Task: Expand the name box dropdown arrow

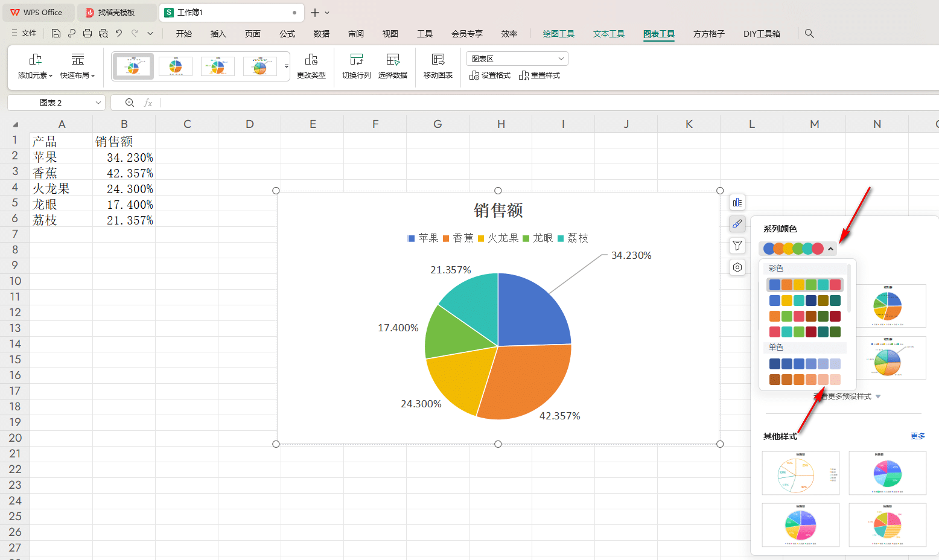Action: (x=98, y=103)
